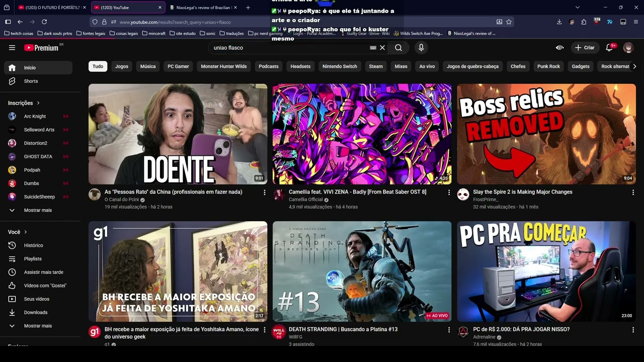Open Seus vídeos in sidebar

(x=38, y=299)
